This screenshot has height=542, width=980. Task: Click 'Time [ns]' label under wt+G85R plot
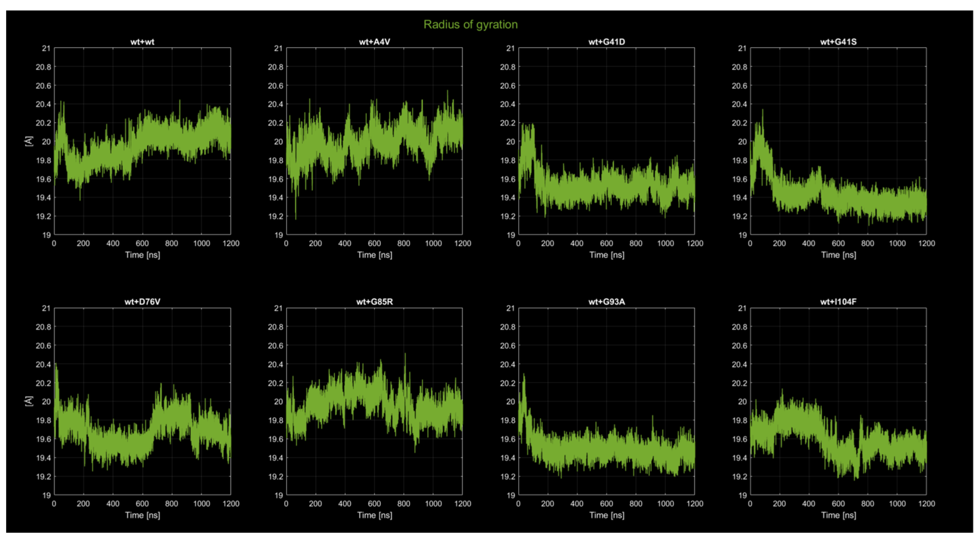point(374,515)
